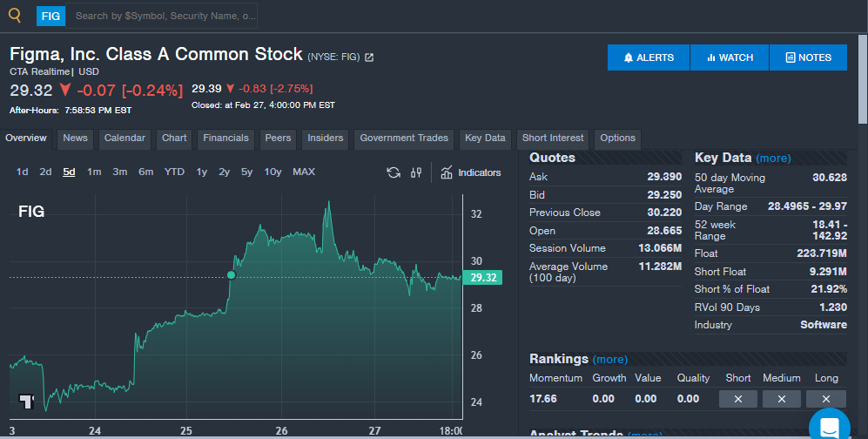Click the blue FIG symbol tag
868x439 pixels.
pyautogui.click(x=50, y=16)
